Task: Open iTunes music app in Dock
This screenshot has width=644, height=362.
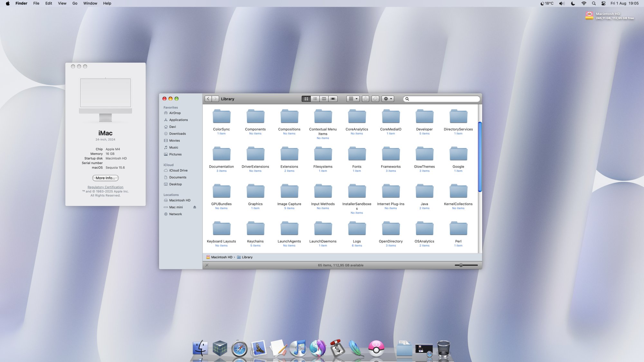Action: (298, 348)
